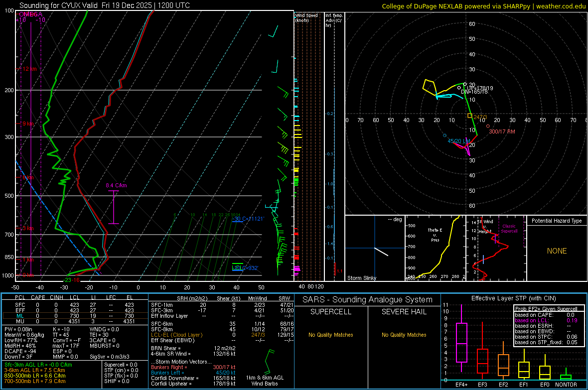Click the "MidRH = 48%" value
The image size is (588, 390).
[20, 346]
